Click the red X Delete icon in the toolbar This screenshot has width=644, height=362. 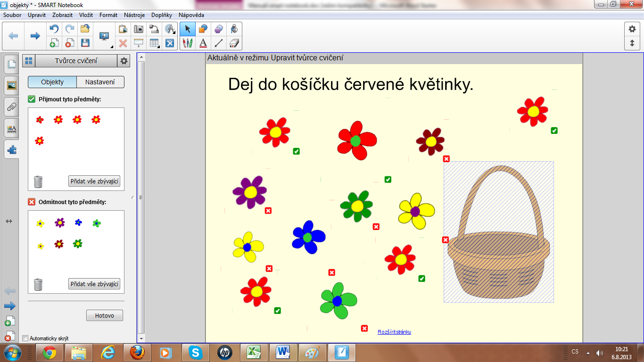pos(123,43)
